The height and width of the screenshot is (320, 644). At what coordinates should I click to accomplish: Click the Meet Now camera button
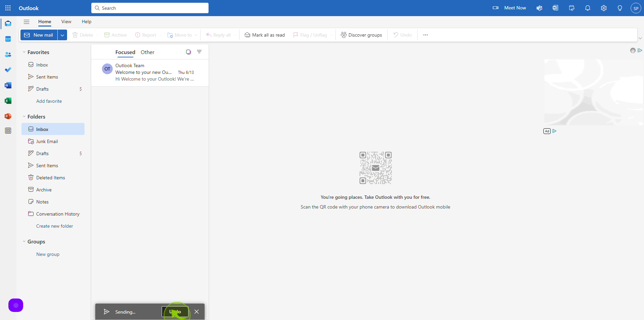tap(509, 8)
